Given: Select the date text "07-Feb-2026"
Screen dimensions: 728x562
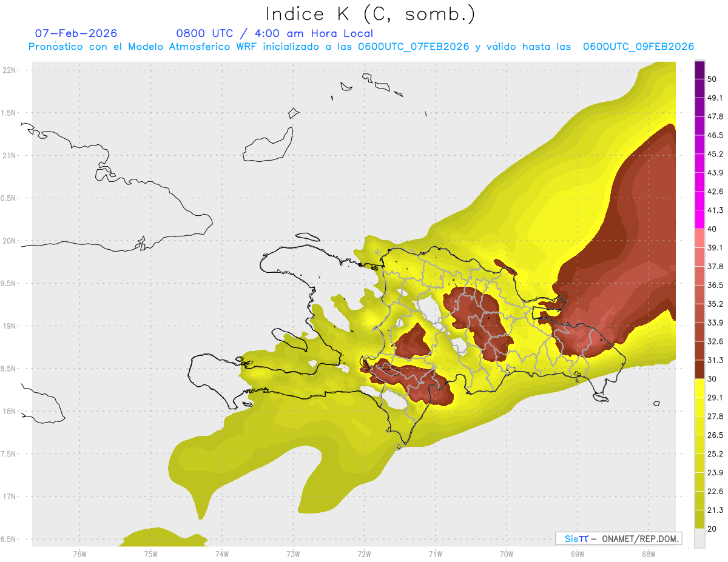Looking at the screenshot, I should click(x=76, y=33).
